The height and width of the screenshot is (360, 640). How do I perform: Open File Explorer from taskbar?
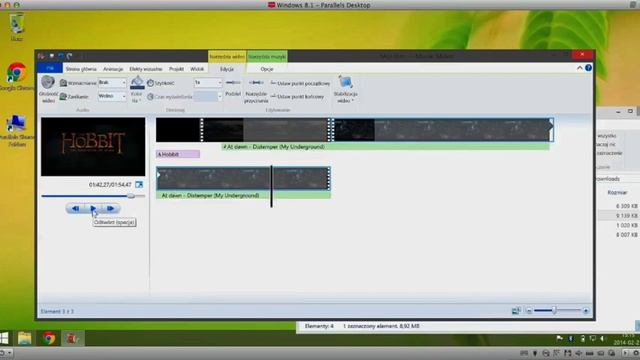24,338
